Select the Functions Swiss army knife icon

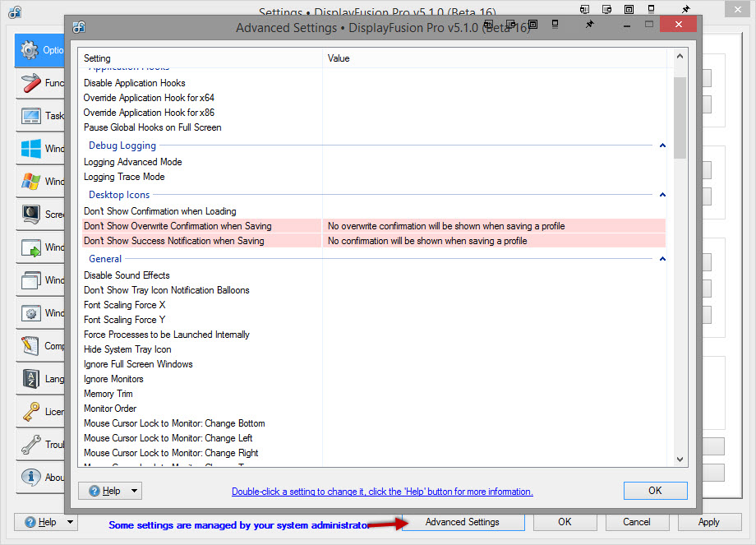click(30, 83)
